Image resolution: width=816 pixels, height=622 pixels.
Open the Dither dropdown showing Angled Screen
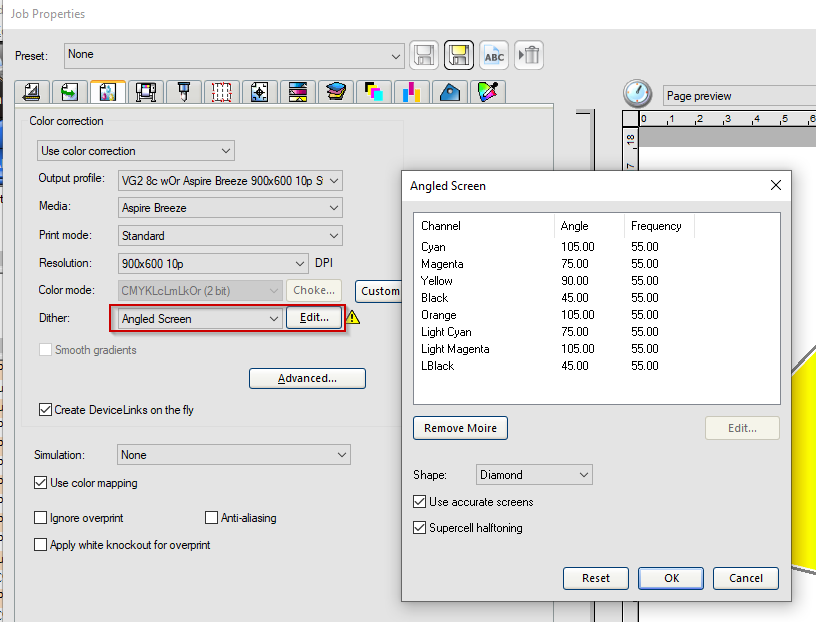tap(200, 319)
